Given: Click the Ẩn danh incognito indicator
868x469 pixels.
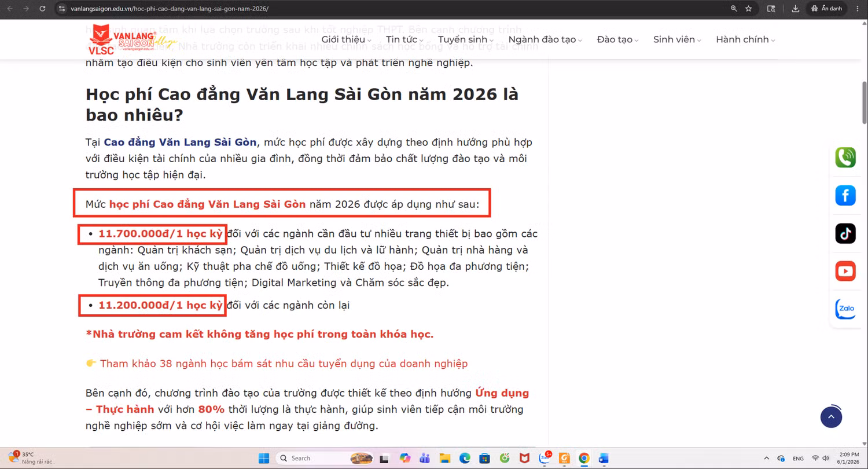Looking at the screenshot, I should (x=826, y=9).
